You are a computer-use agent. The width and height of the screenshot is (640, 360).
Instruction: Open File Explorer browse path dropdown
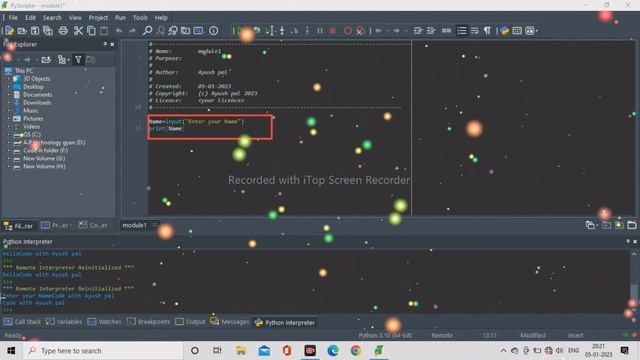[63, 60]
